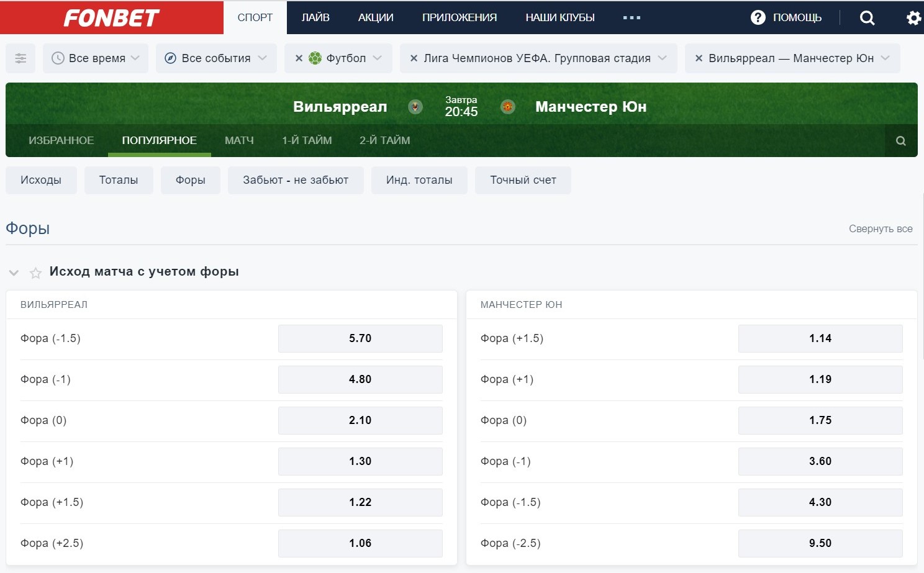Click the Вильярреал team name in header
Image resolution: width=924 pixels, height=573 pixels.
[340, 107]
